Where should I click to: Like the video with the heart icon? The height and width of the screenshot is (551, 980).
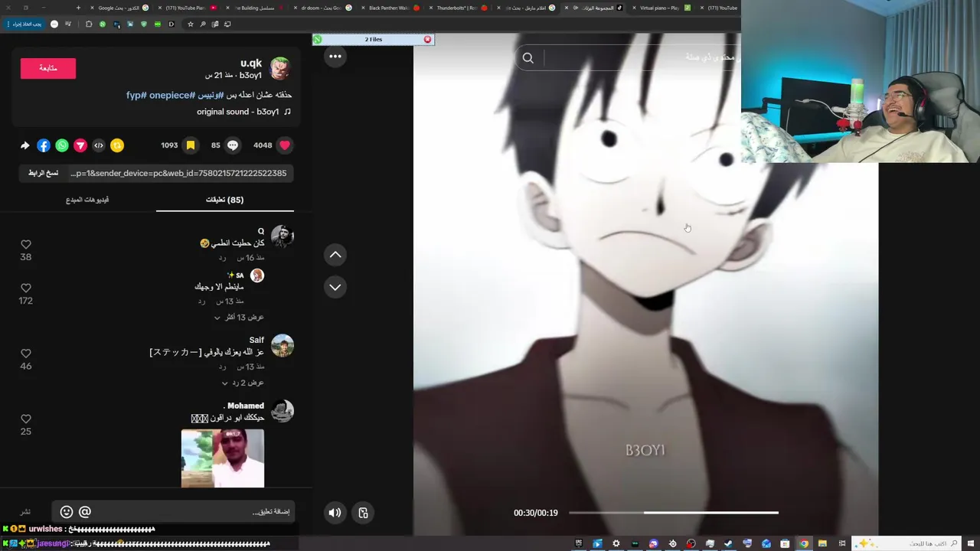285,145
